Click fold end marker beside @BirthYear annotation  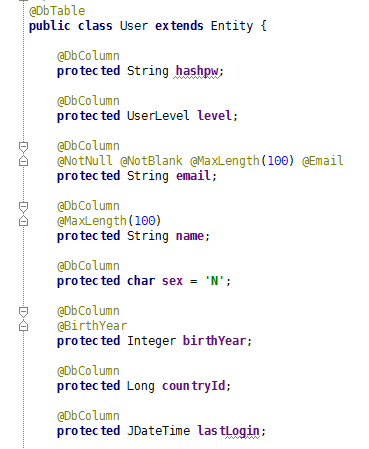(x=23, y=326)
